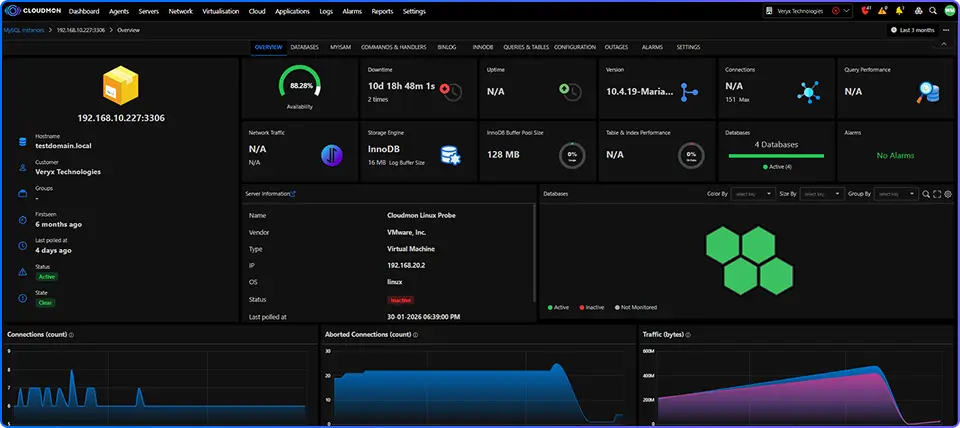
Task: Click the testdomain.local hostname
Action: click(x=64, y=146)
